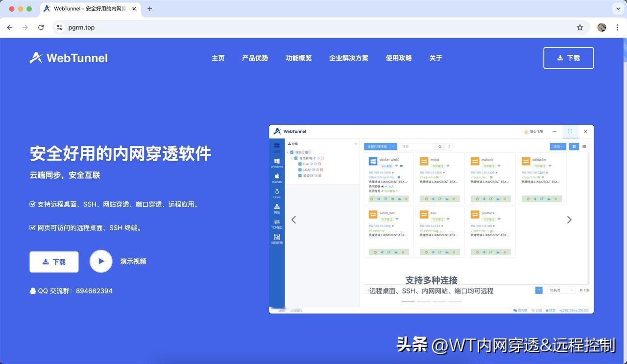The width and height of the screenshot is (627, 364).
Task: View site information icon left of pgrm.top
Action: coord(59,27)
